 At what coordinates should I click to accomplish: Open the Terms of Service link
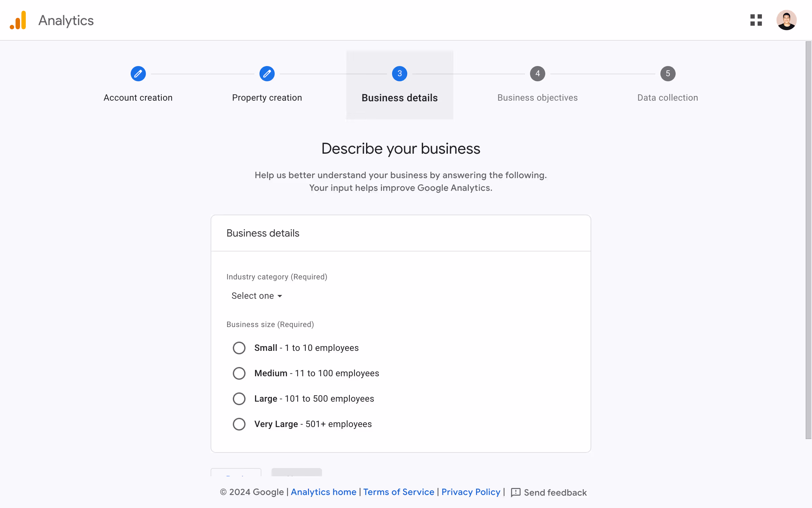coord(398,492)
